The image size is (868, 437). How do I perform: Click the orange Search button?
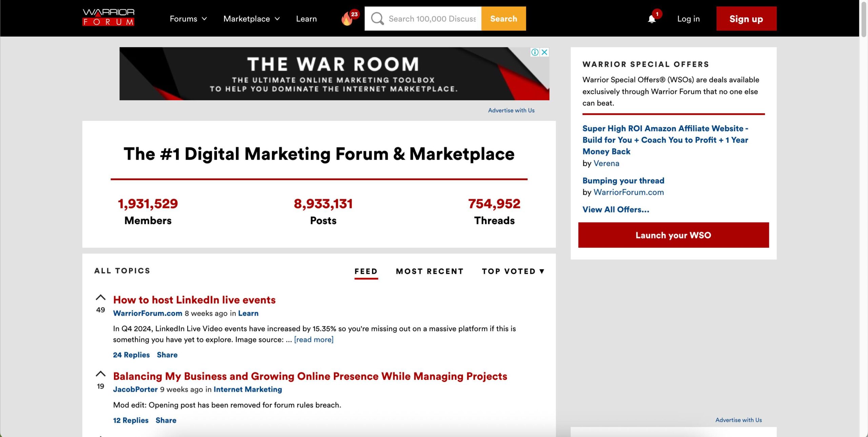[504, 19]
